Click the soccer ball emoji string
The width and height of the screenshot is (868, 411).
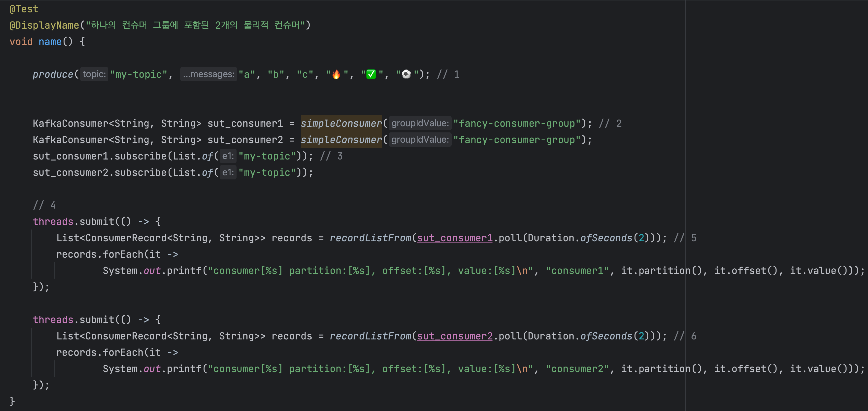click(407, 74)
